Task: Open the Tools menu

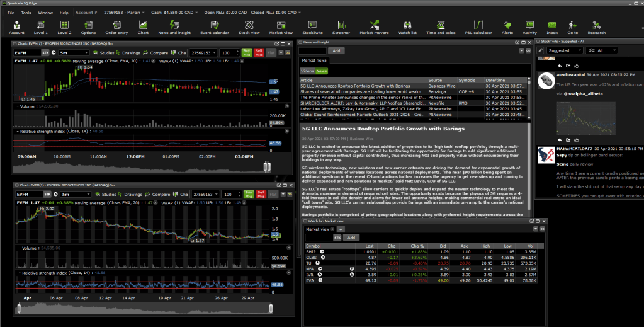Action: (26, 13)
